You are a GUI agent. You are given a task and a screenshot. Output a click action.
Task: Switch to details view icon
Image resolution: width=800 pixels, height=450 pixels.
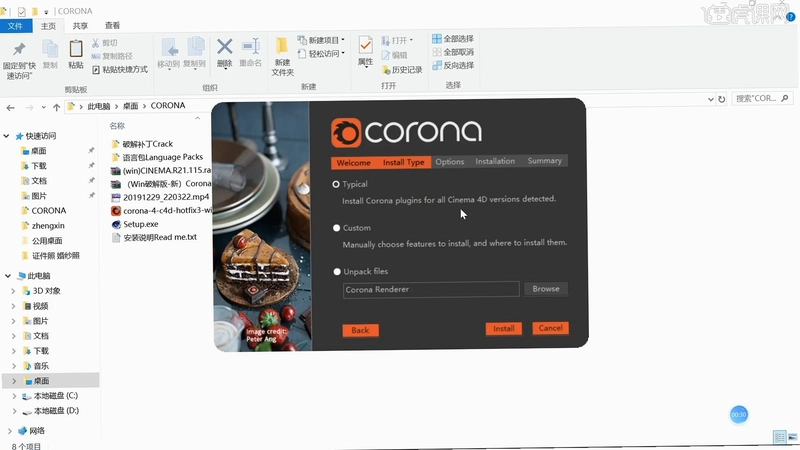(780, 437)
